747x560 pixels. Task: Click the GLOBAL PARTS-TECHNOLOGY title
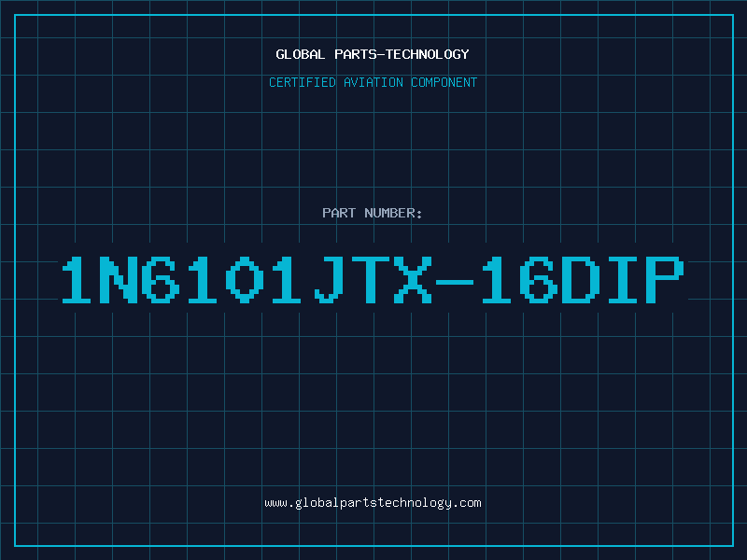373,54
